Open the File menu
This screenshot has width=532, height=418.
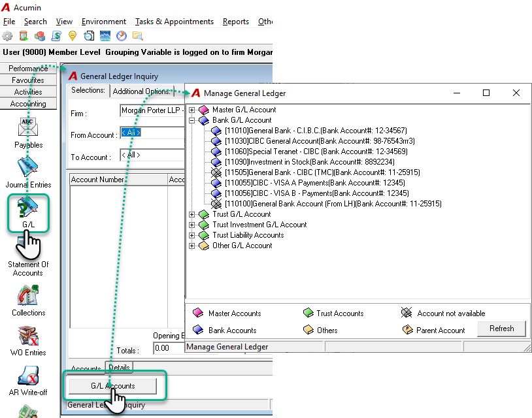point(9,22)
